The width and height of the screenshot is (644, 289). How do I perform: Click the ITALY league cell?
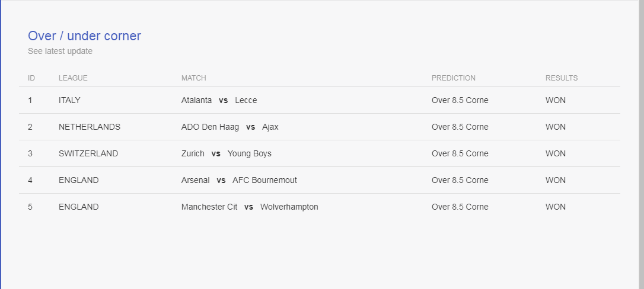pyautogui.click(x=69, y=100)
